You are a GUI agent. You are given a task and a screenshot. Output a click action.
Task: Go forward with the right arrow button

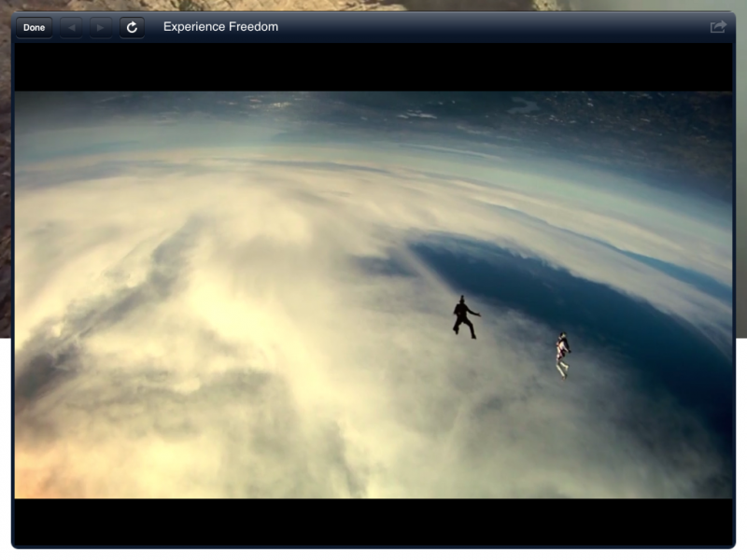pos(101,28)
